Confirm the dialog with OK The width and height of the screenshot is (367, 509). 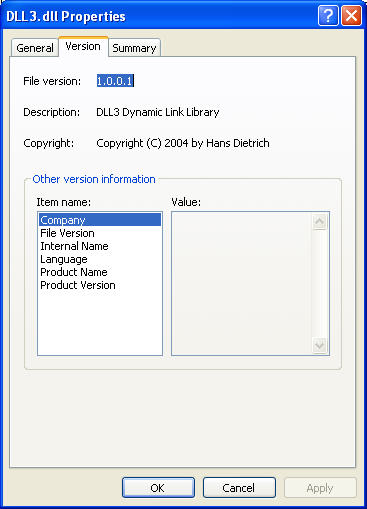(x=158, y=488)
